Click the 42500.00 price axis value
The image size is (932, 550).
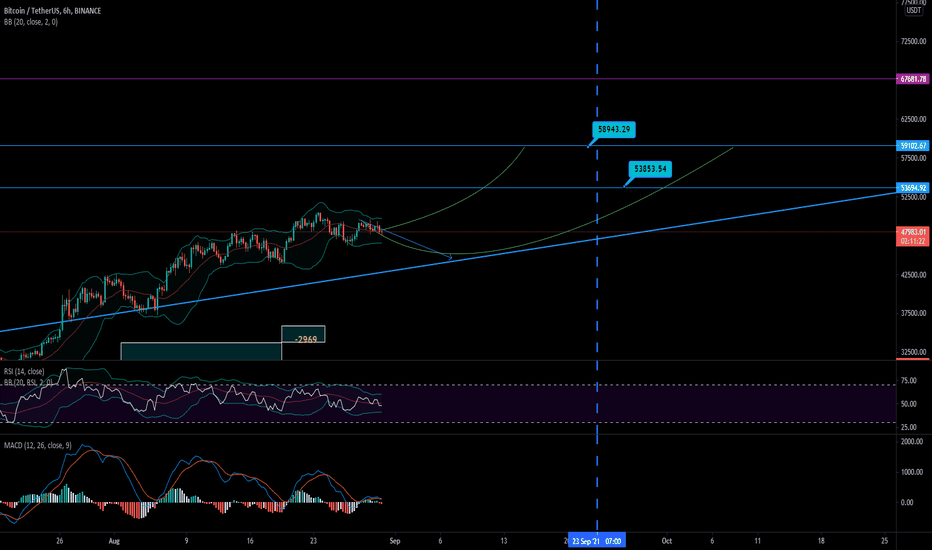(914, 275)
